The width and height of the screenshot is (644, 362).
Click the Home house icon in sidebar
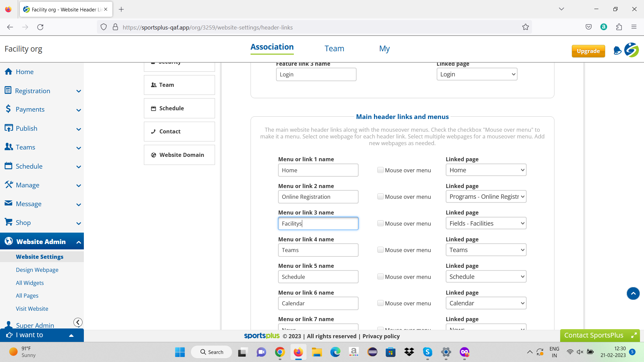(9, 72)
